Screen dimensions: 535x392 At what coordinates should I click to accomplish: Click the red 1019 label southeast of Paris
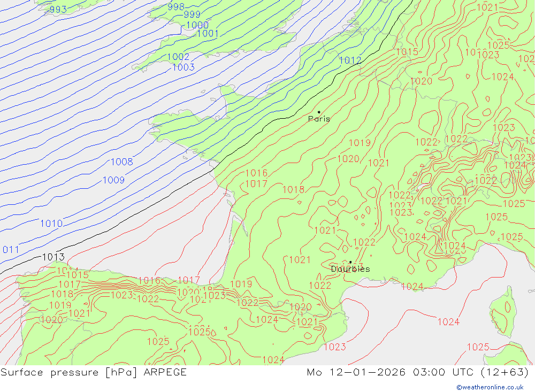(x=360, y=143)
